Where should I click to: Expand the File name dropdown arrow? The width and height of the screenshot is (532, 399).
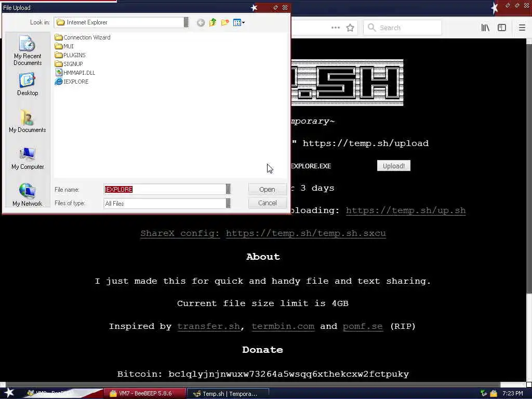(x=228, y=189)
